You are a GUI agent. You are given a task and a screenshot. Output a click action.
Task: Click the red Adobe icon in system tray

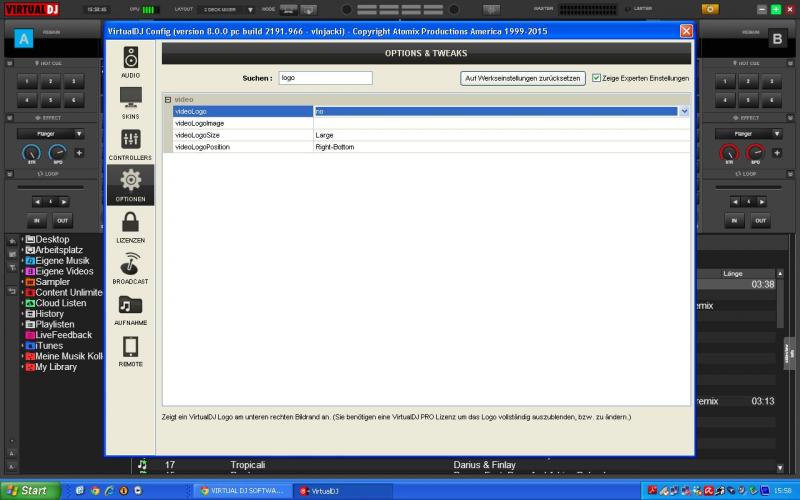(652, 491)
